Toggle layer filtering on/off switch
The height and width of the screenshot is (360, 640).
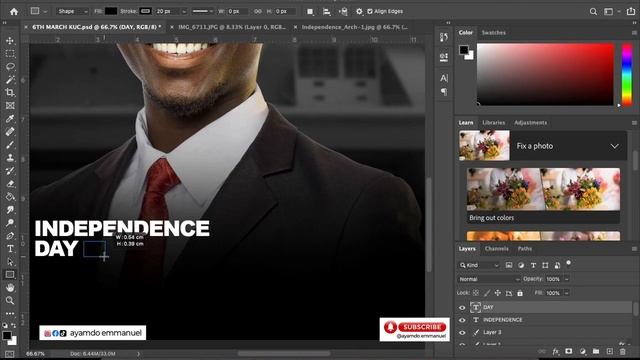[x=569, y=263]
